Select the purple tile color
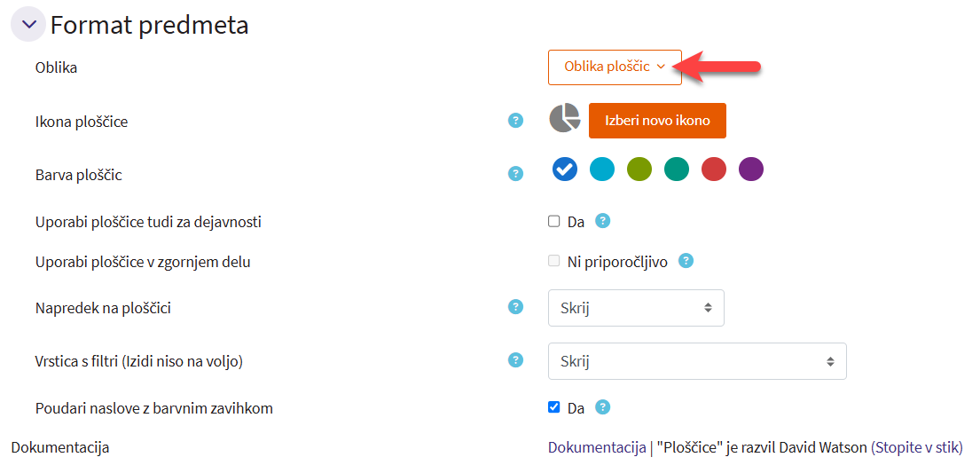This screenshot has width=980, height=473. pos(751,169)
